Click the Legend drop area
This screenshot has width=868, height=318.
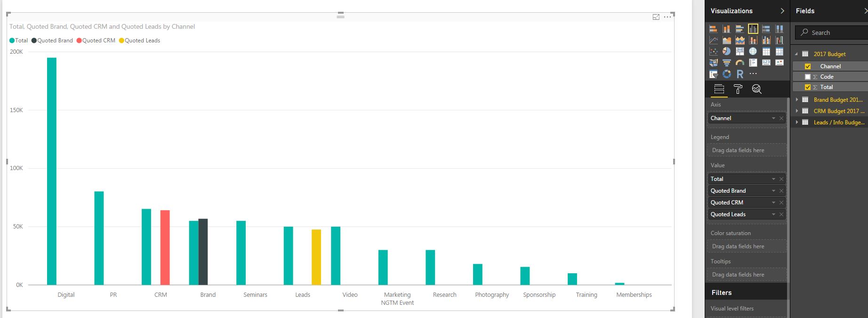pos(747,150)
